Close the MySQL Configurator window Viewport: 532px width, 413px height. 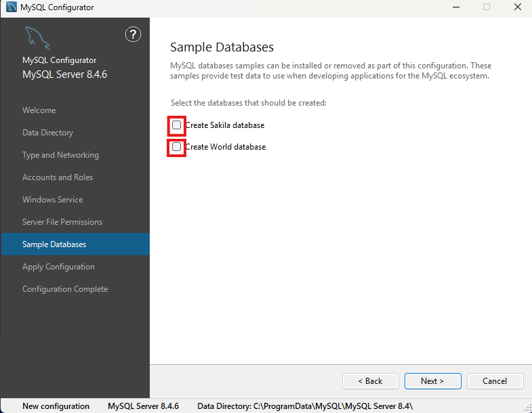518,7
